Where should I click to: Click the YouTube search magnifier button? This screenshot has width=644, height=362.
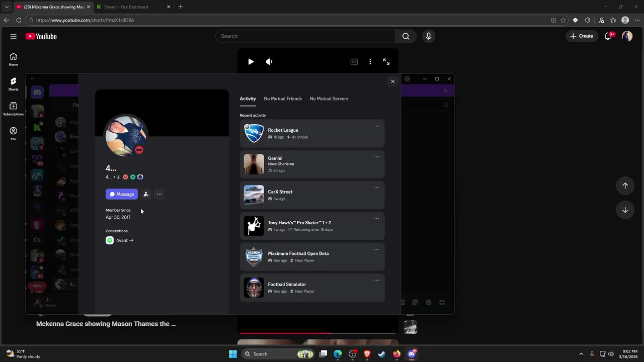click(x=406, y=36)
